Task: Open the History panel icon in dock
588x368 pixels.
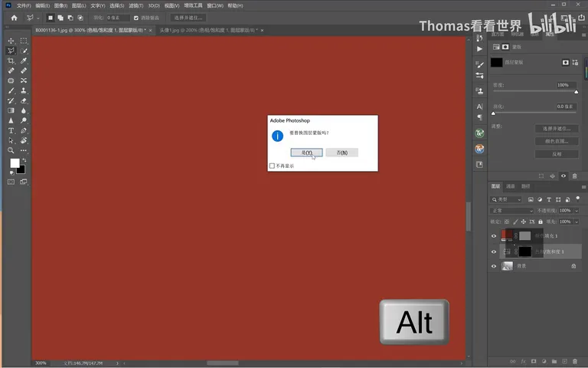Action: coord(479,38)
